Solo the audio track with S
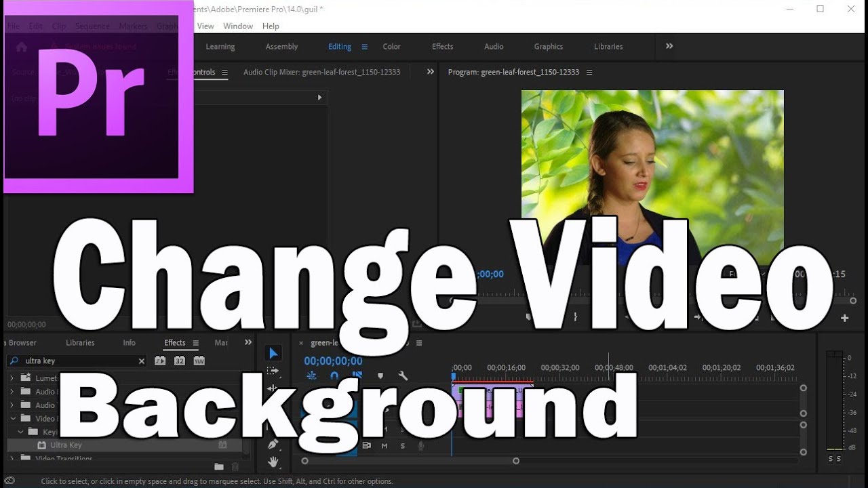868x488 pixels. (402, 445)
